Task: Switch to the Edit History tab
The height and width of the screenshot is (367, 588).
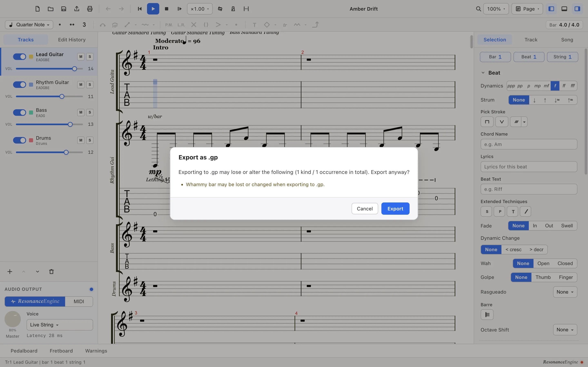Action: click(72, 40)
